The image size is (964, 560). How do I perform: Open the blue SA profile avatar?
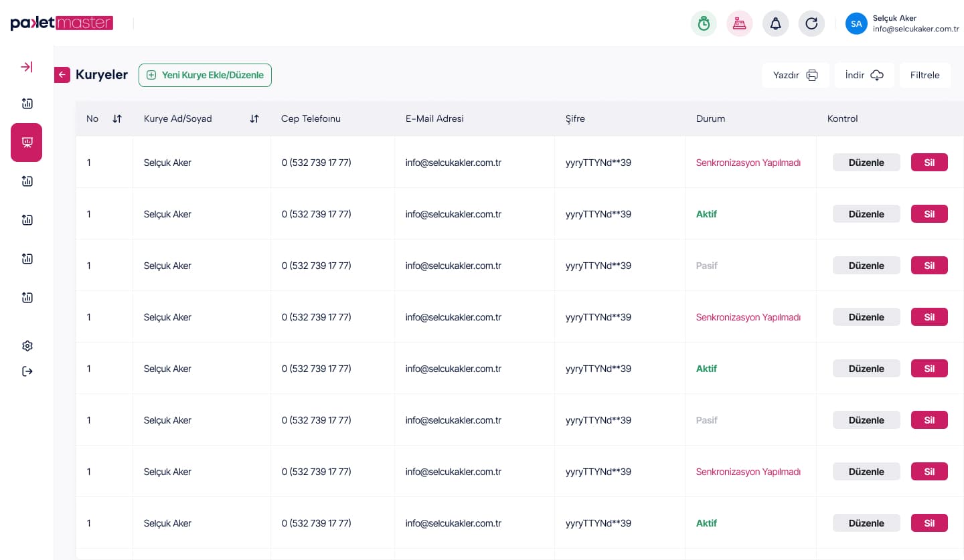[856, 24]
